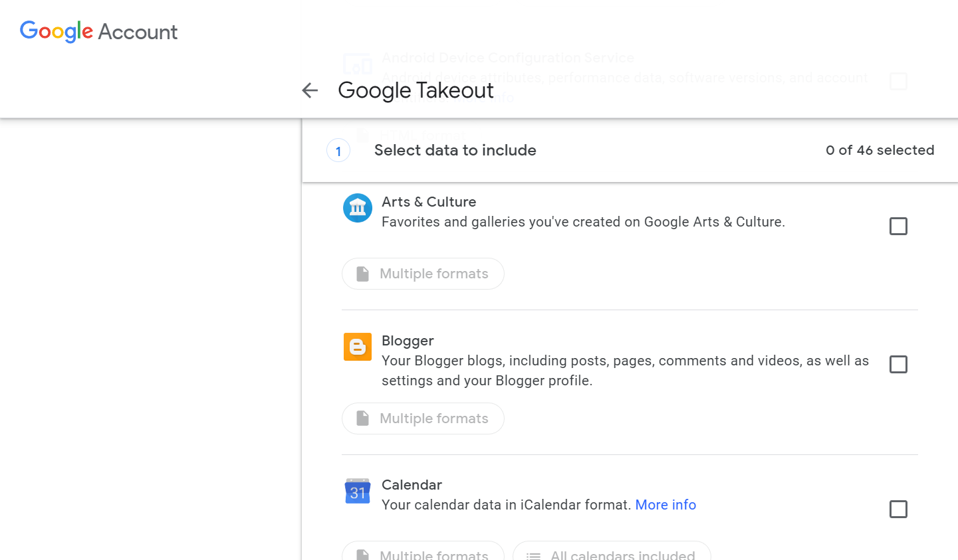Click the Calendar 31 icon
958x560 pixels.
[357, 492]
